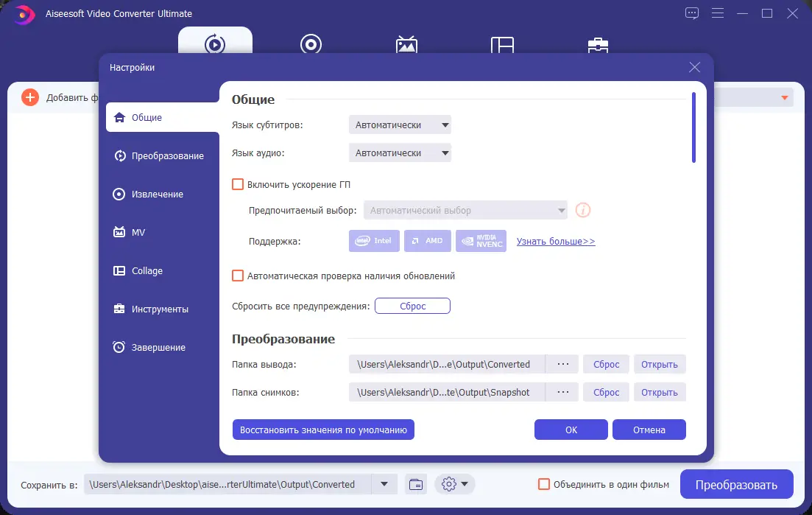This screenshot has height=515, width=812.
Task: Browse output folder with ... button
Action: click(x=563, y=364)
